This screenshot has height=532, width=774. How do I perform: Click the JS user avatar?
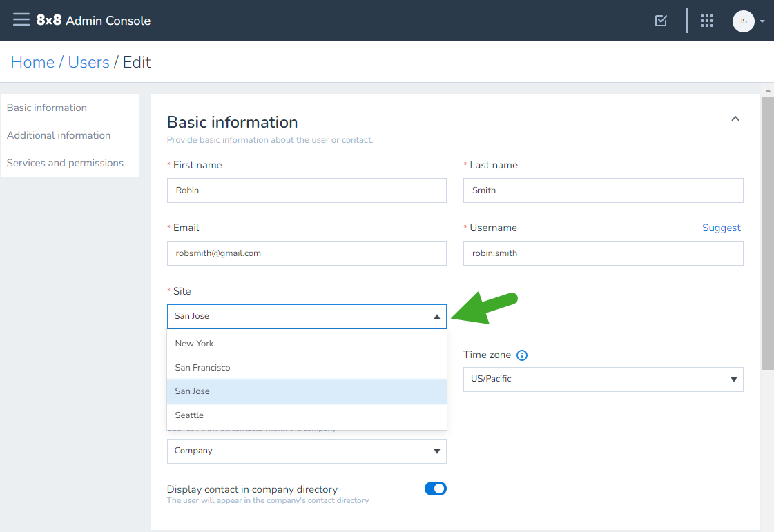[744, 21]
